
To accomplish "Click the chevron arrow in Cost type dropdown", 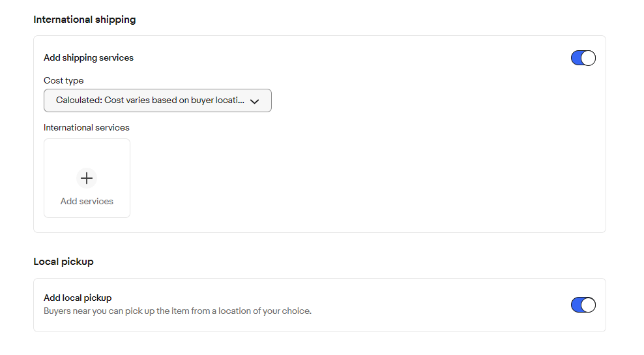I will click(x=255, y=101).
